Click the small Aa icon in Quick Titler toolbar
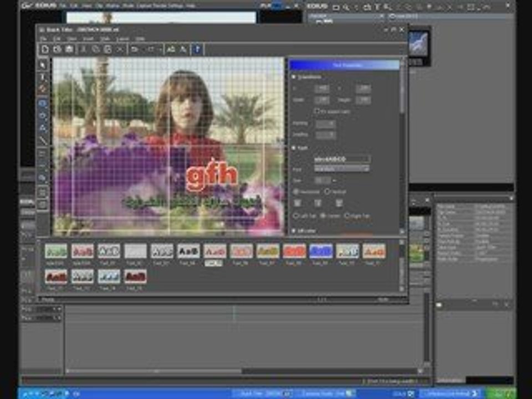532x399 pixels. [x=183, y=49]
